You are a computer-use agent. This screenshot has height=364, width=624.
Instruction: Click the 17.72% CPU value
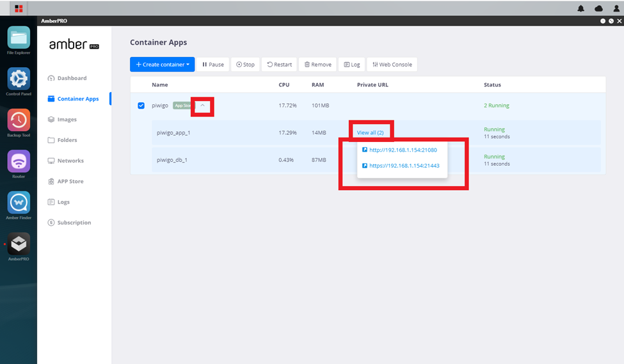pyautogui.click(x=287, y=106)
